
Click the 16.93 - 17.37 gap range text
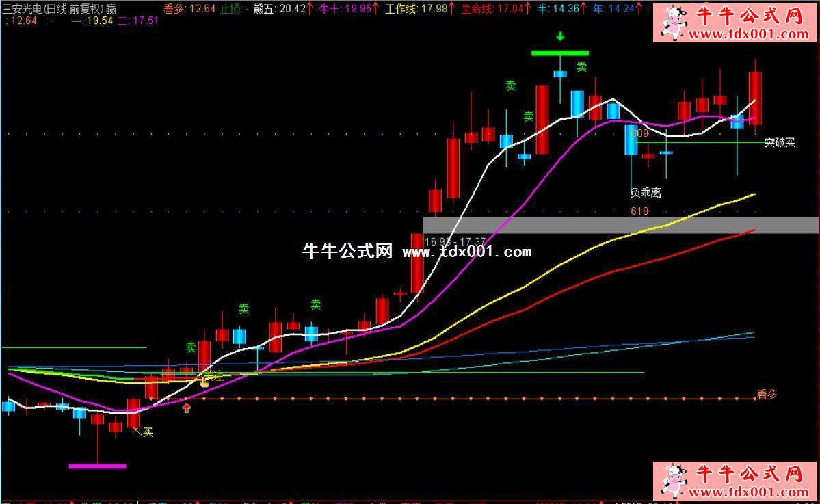coord(455,241)
